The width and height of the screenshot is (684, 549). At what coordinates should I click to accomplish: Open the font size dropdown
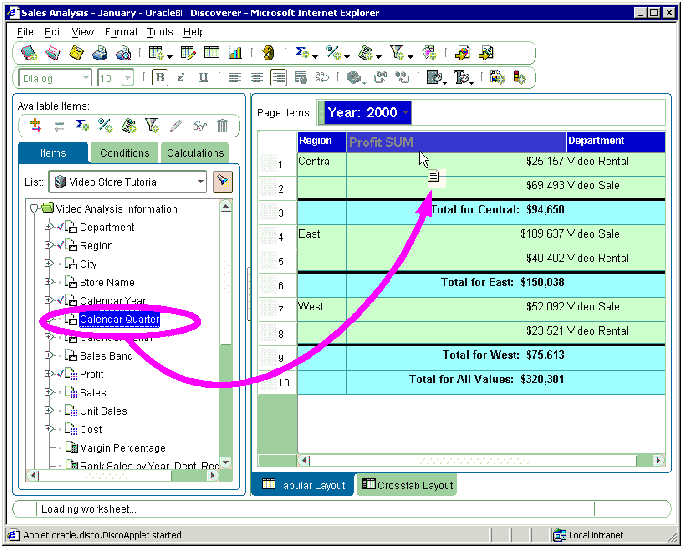127,78
